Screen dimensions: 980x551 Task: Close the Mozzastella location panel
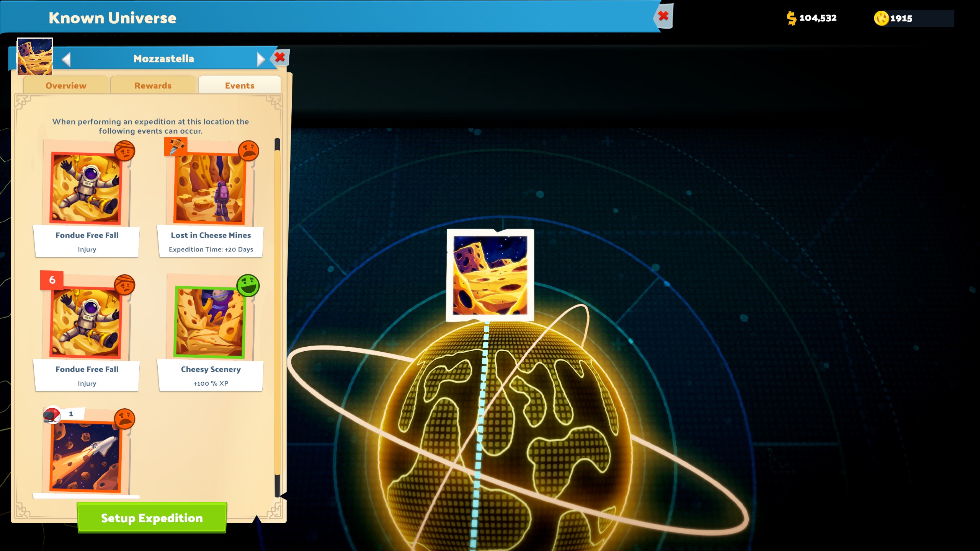click(280, 57)
